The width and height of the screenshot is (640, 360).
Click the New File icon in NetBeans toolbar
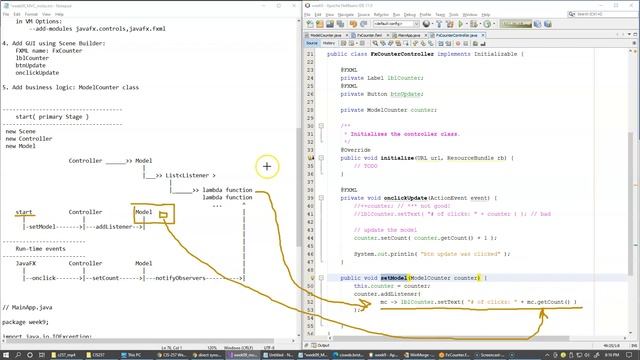310,24
